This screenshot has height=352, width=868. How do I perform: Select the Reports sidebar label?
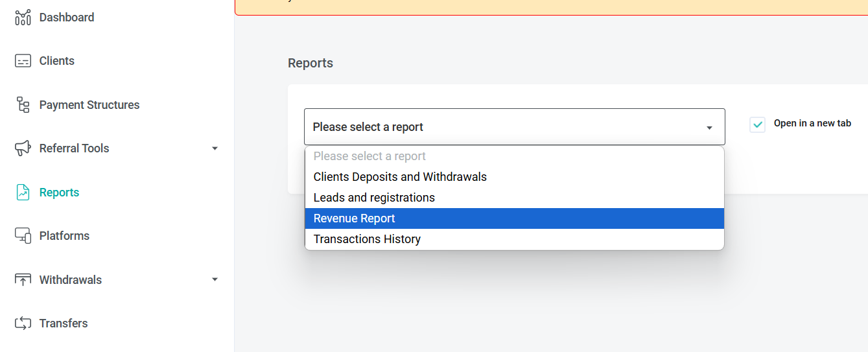[59, 193]
